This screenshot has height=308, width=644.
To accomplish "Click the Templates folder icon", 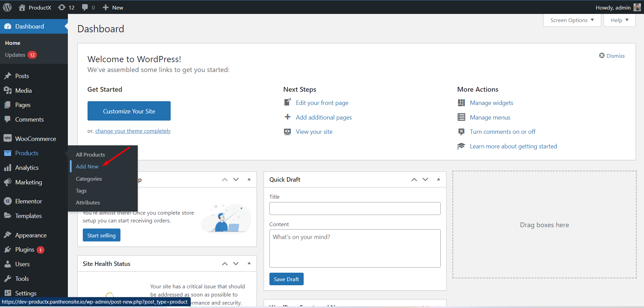I will [x=7, y=216].
